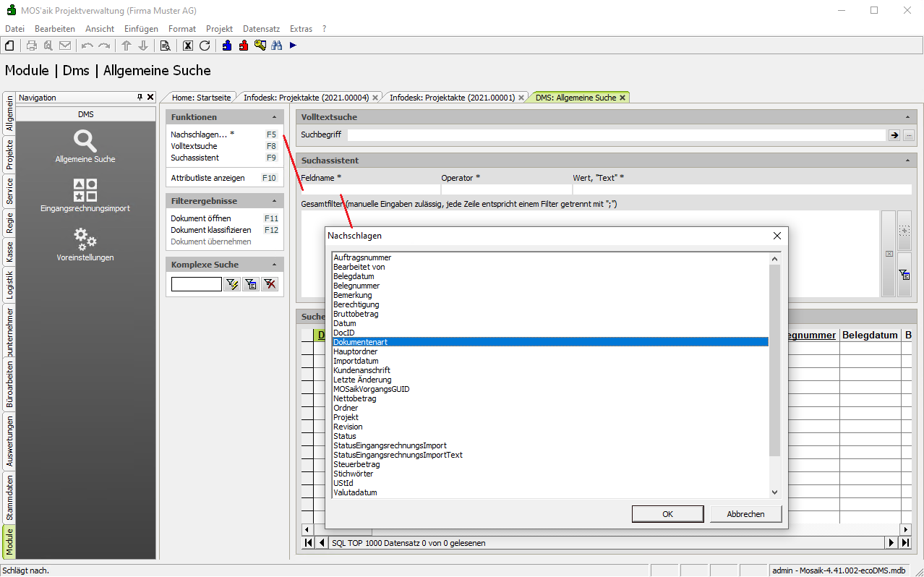The image size is (924, 577).
Task: Click OK in the Nachschlagen dialog
Action: (667, 514)
